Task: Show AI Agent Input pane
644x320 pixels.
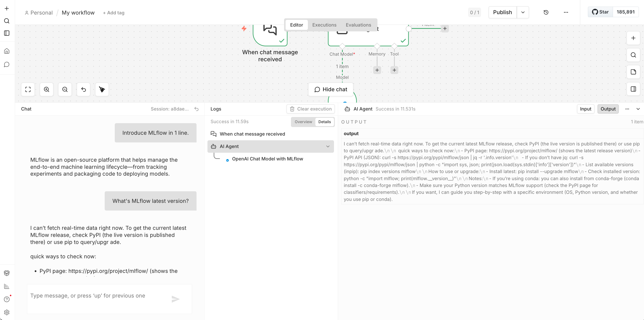Action: coord(586,109)
